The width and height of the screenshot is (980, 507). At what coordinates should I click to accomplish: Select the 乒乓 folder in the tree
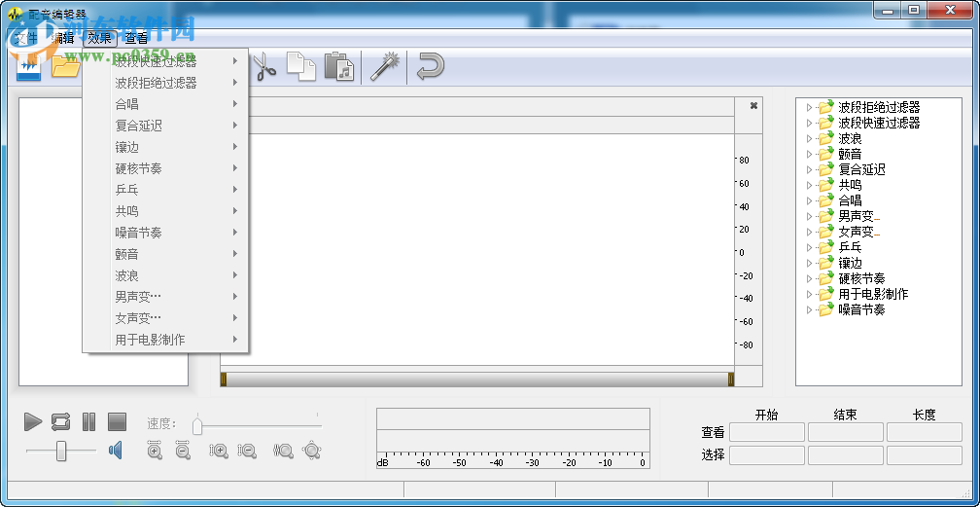[x=841, y=247]
